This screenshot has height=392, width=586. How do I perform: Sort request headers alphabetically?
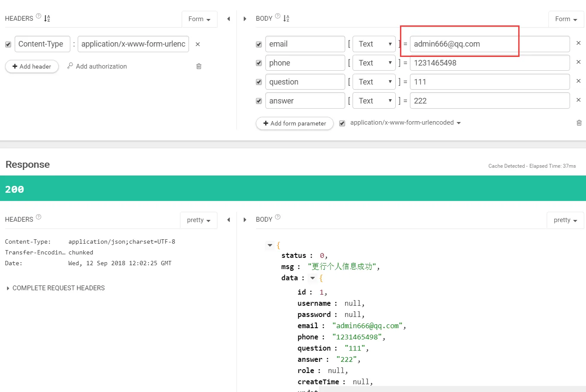pyautogui.click(x=47, y=19)
